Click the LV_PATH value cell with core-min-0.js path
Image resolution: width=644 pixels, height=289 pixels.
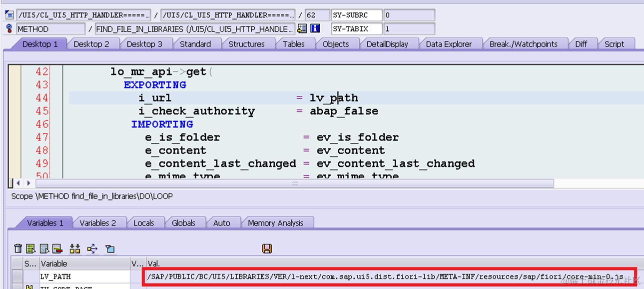point(390,276)
